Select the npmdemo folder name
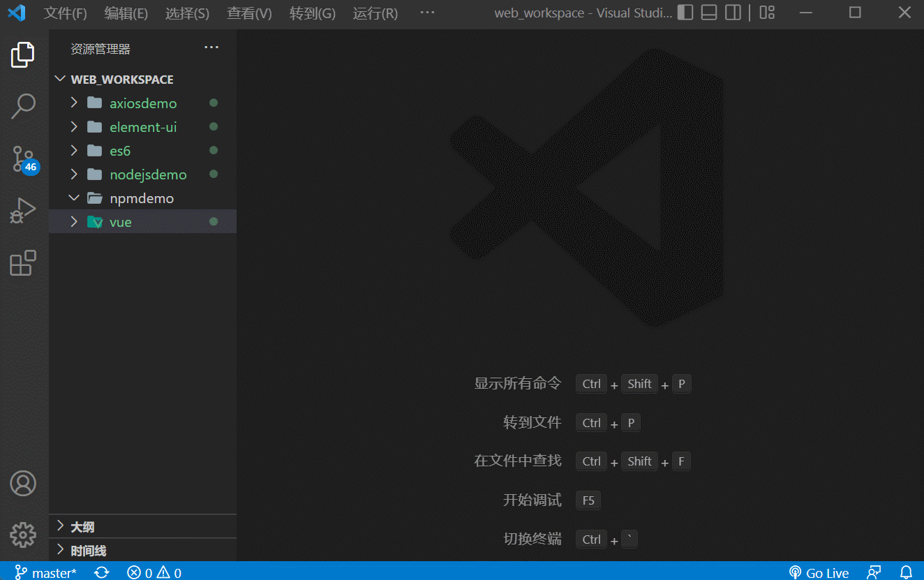The height and width of the screenshot is (580, 924). pos(142,198)
